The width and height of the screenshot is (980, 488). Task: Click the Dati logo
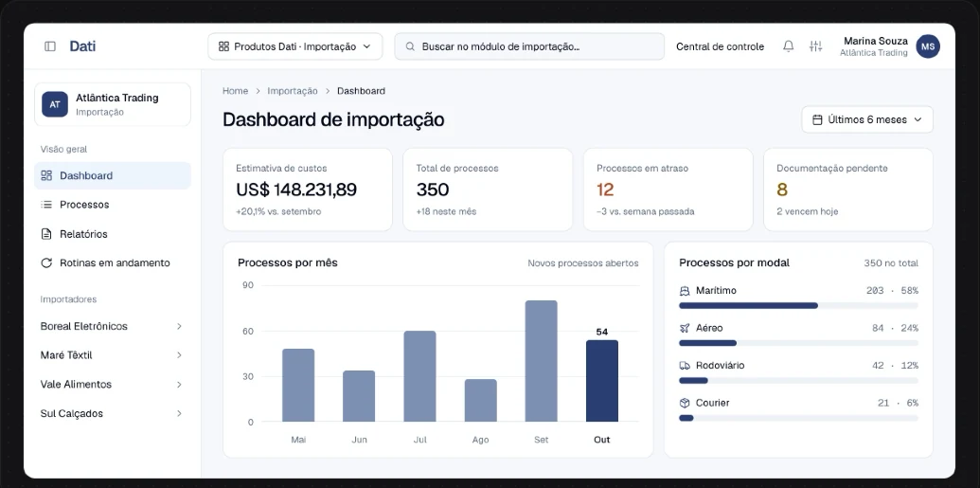click(x=82, y=46)
